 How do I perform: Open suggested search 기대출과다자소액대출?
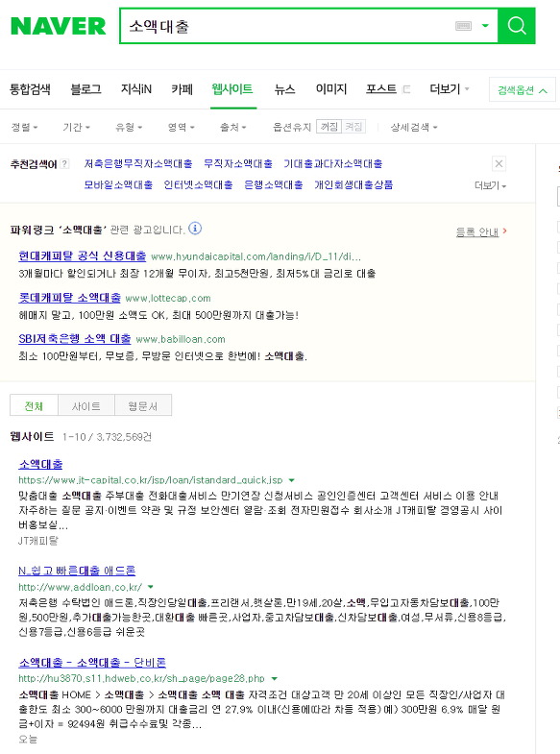(332, 164)
